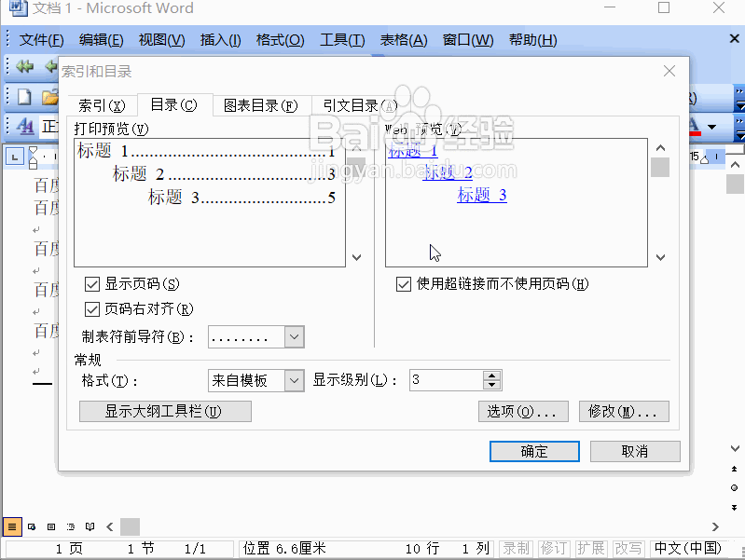Open 制表符前导符 dropdown
Screen dimensions: 745x560
[x=294, y=336]
